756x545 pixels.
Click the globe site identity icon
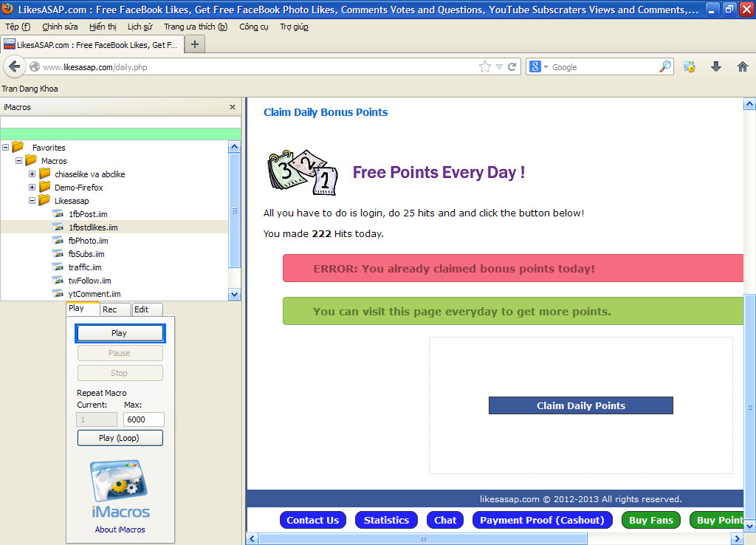[35, 66]
